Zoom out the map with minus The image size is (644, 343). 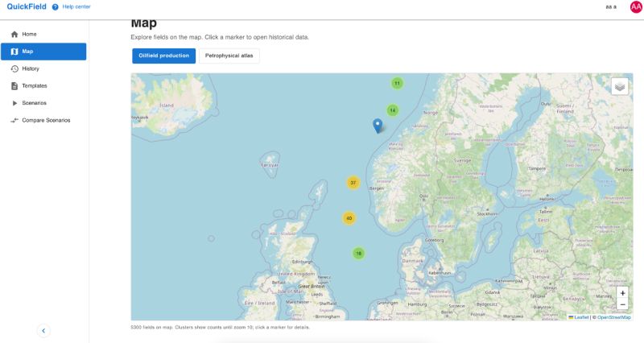pyautogui.click(x=622, y=304)
